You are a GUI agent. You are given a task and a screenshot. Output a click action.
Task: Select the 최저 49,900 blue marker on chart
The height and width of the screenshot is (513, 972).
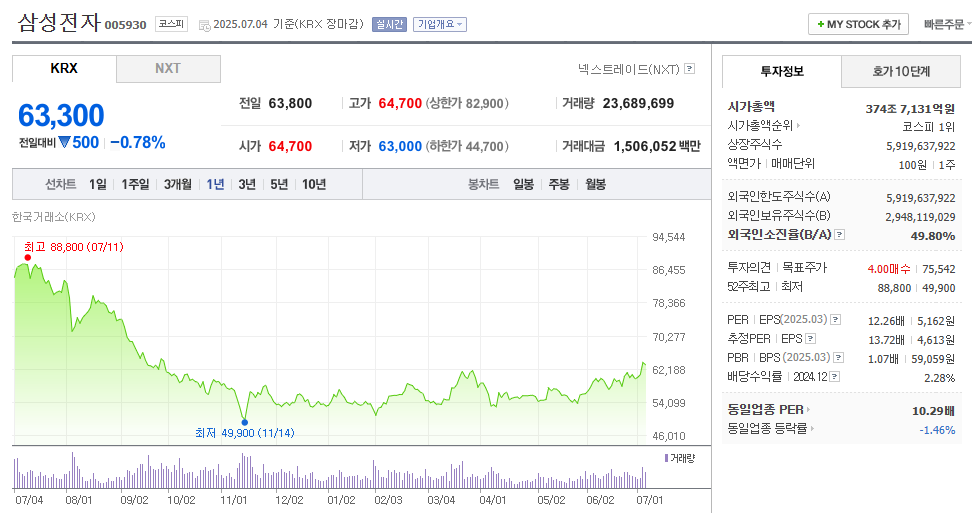point(244,423)
